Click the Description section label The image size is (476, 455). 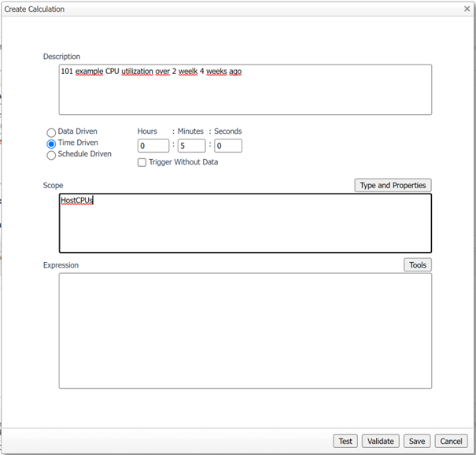[61, 57]
